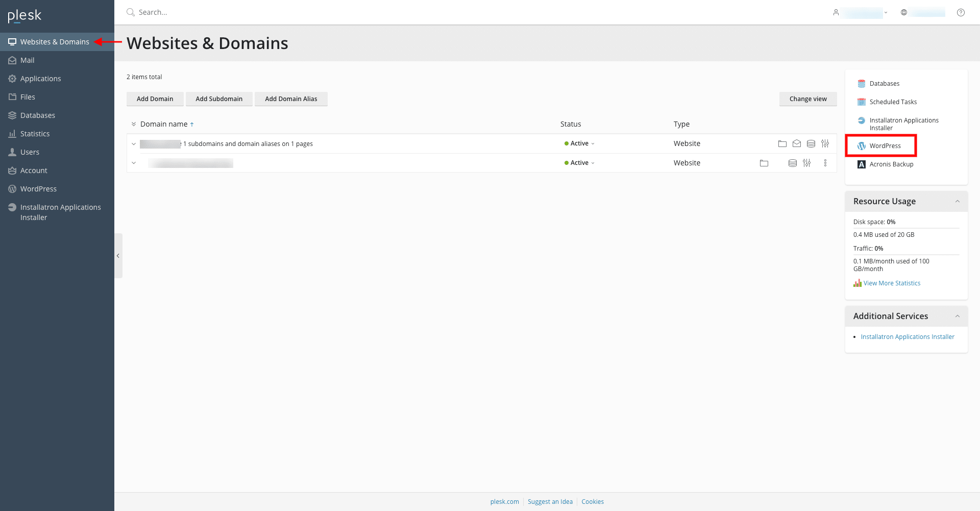Viewport: 980px width, 511px height.
Task: Open hosting settings sliders icon in subdomains and aliases row
Action: (x=825, y=143)
